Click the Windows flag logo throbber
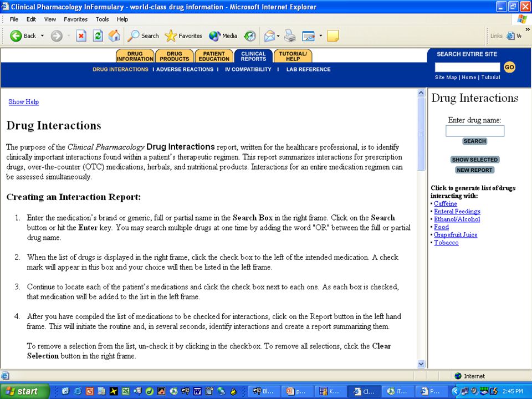 [522, 19]
